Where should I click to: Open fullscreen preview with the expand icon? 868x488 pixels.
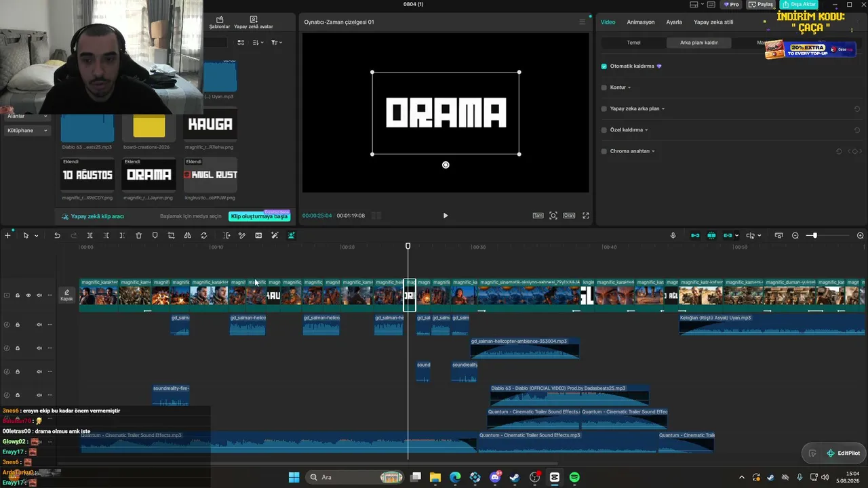(586, 216)
